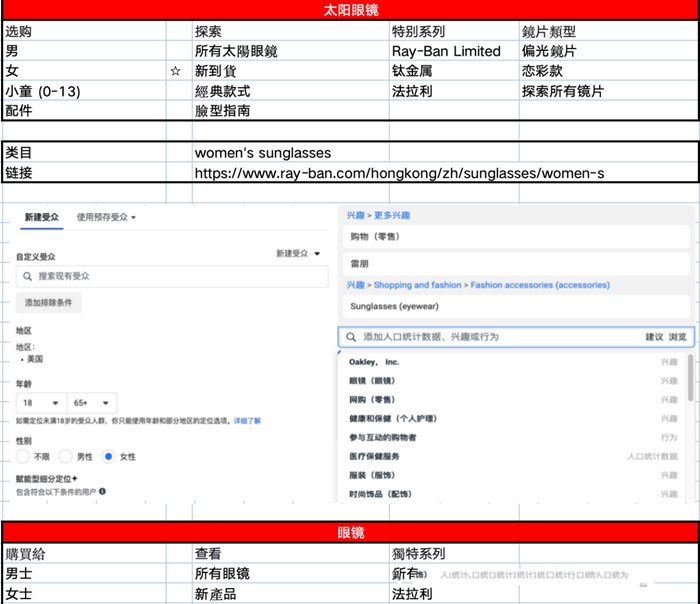This screenshot has width=700, height=604.
Task: Click the 建议 button in the search box
Action: tap(654, 337)
